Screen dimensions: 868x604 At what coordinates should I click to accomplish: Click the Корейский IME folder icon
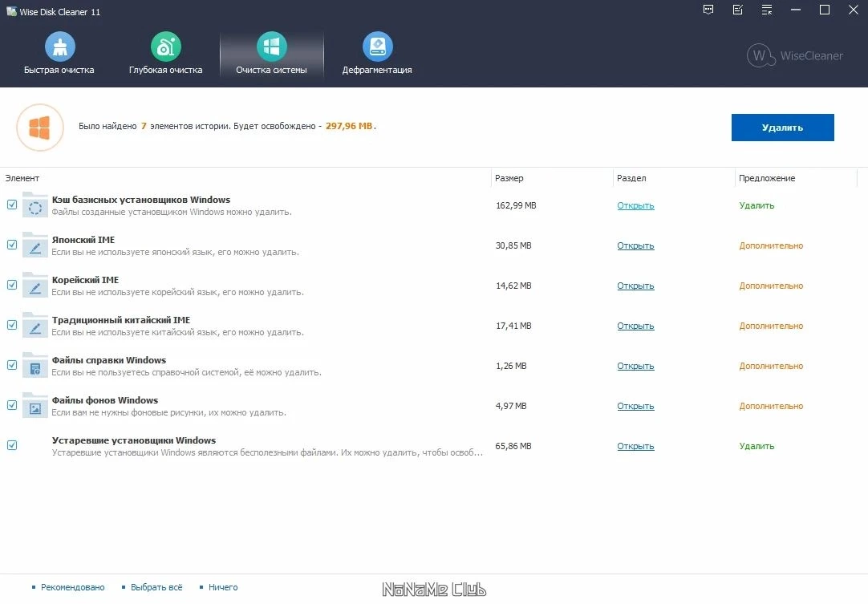[34, 285]
